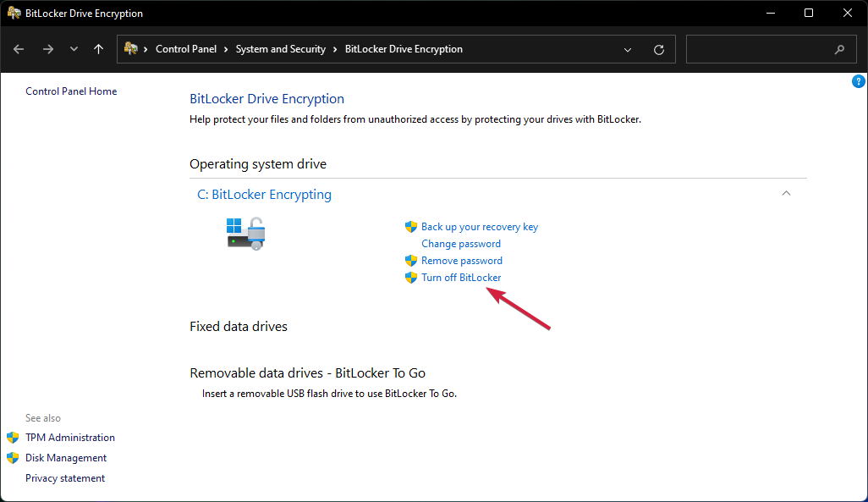Screen dimensions: 868x502
Task: Select System and Security in the breadcrumb
Action: point(280,48)
